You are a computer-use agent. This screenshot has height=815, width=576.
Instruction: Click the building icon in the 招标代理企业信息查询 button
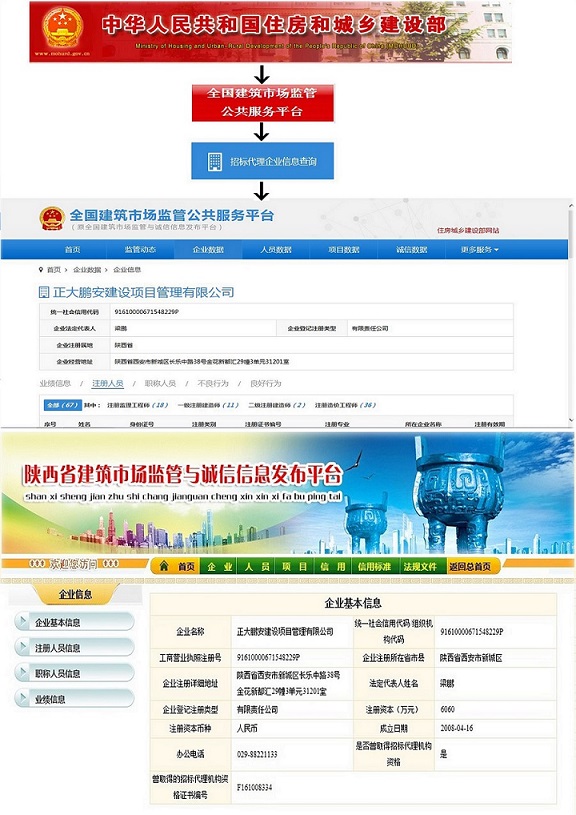(x=215, y=162)
